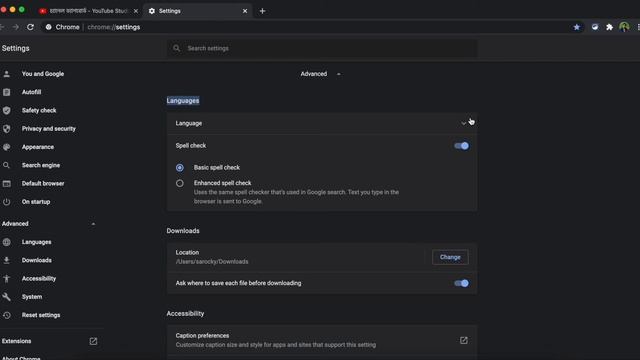The width and height of the screenshot is (640, 360).
Task: Click the Caption preferences row title
Action: pos(202,336)
